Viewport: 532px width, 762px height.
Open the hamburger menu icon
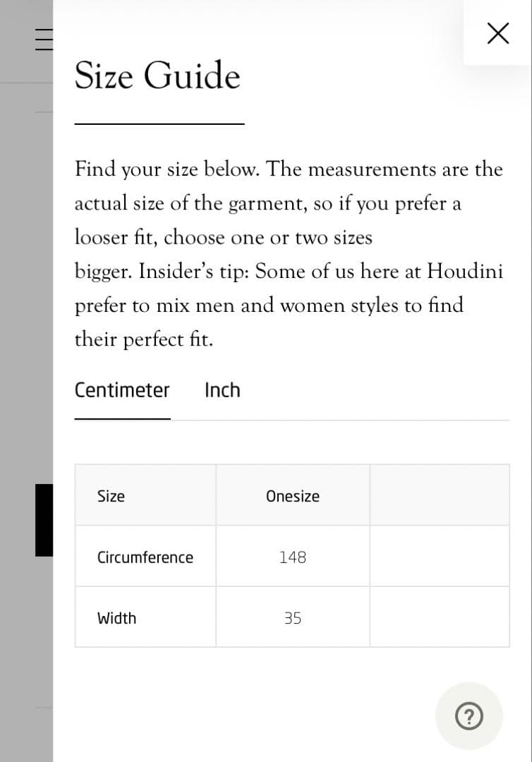click(44, 40)
